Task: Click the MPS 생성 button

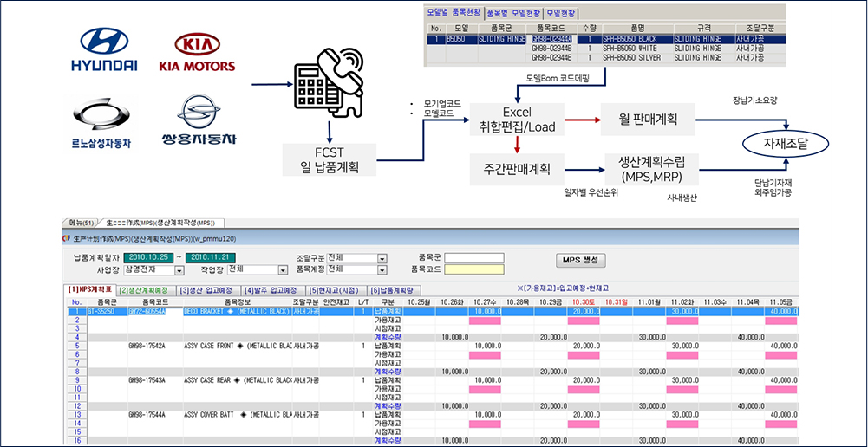Action: pyautogui.click(x=579, y=260)
